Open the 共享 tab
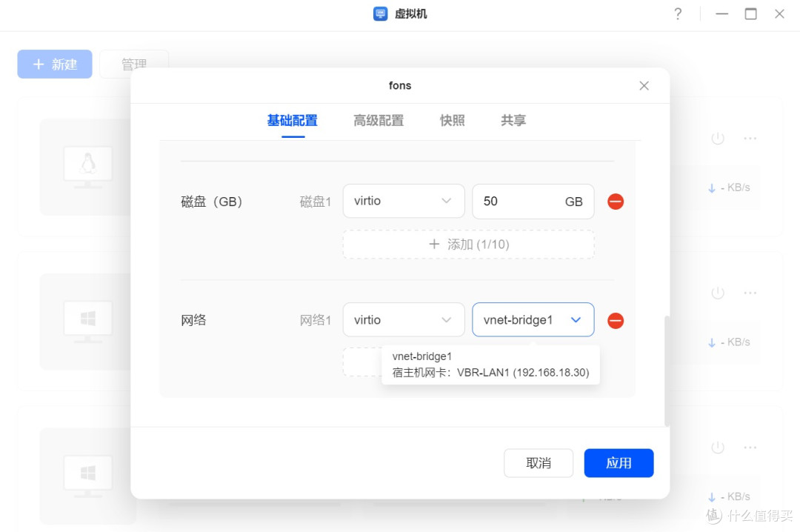800x532 pixels. [x=513, y=121]
